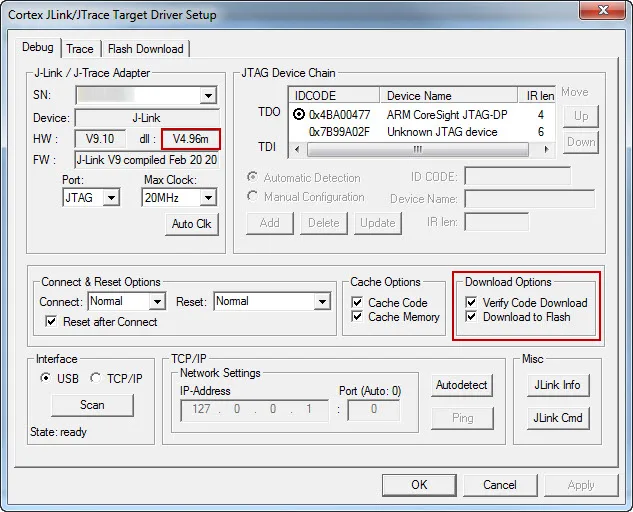Expand the Reset type dropdown
Image resolution: width=633 pixels, height=512 pixels.
pos(322,301)
